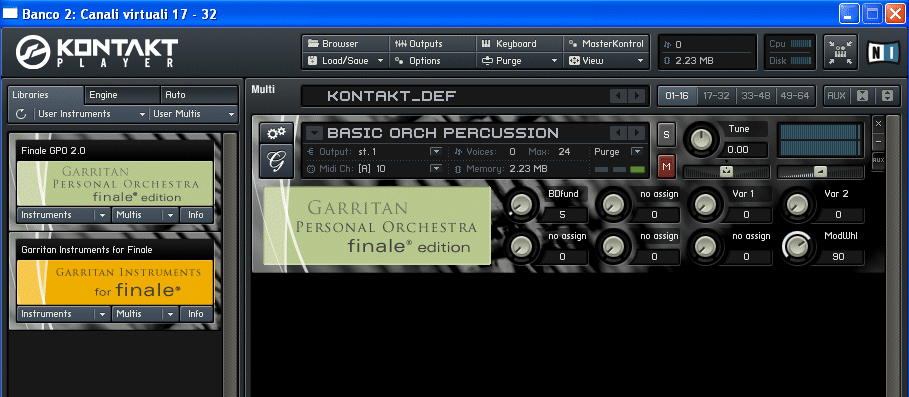Viewport: 909px width, 397px height.
Task: Click the Kontakt Player logo
Action: click(x=97, y=53)
